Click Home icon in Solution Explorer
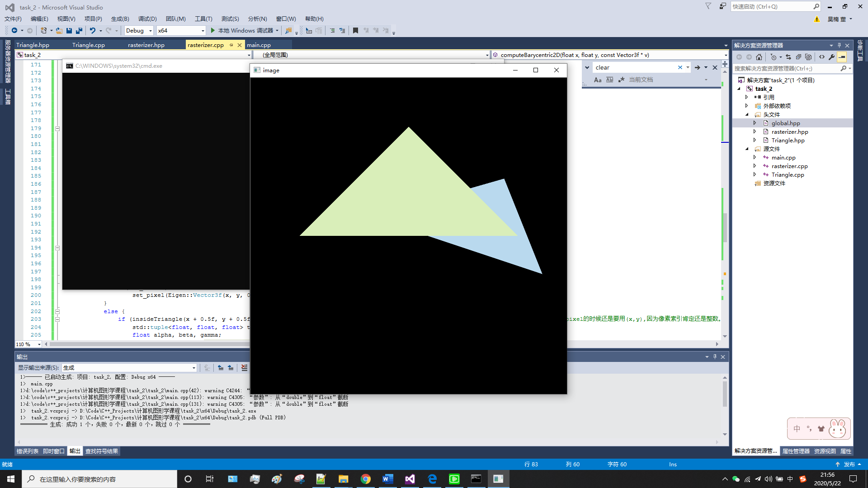Viewport: 868px width, 488px height. (x=759, y=57)
